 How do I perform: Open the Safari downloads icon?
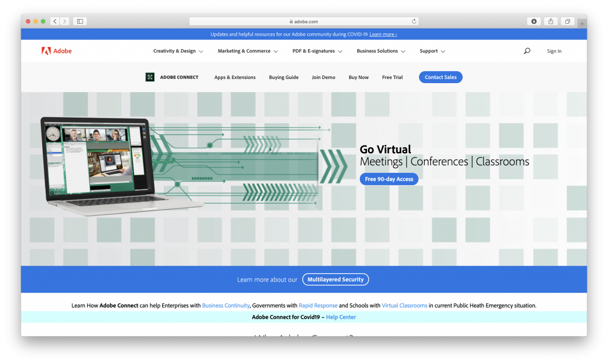pos(534,21)
